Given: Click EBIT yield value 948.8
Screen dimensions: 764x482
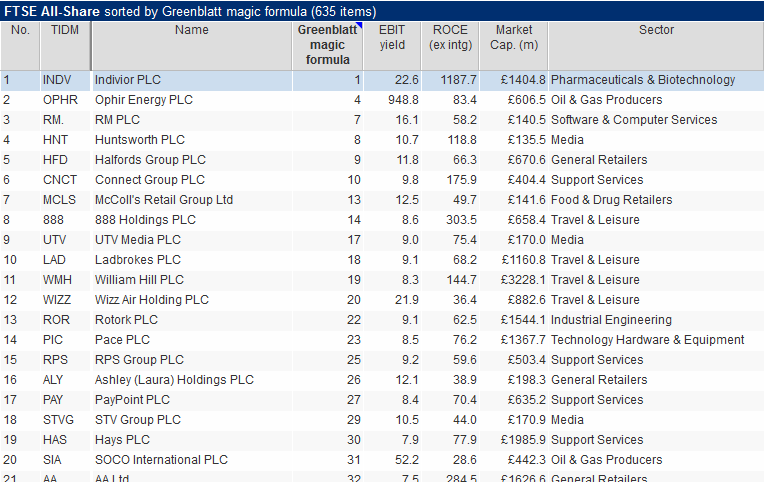Looking at the screenshot, I should pos(403,100).
